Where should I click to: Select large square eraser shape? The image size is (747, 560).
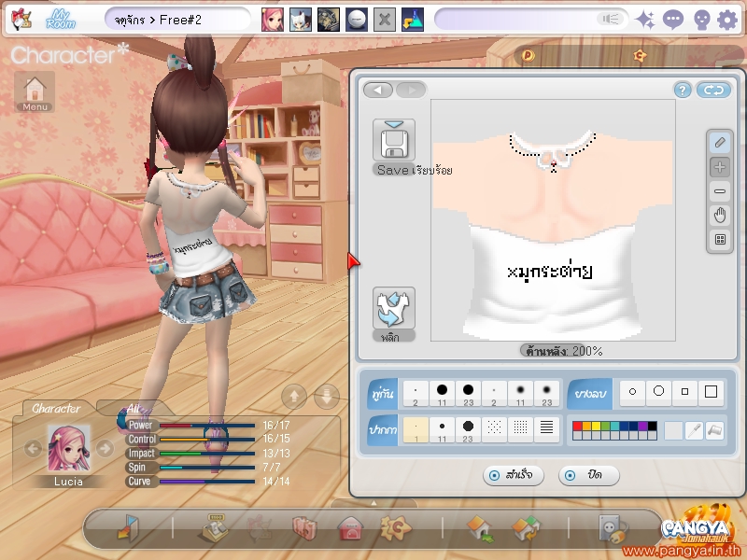pyautogui.click(x=711, y=392)
